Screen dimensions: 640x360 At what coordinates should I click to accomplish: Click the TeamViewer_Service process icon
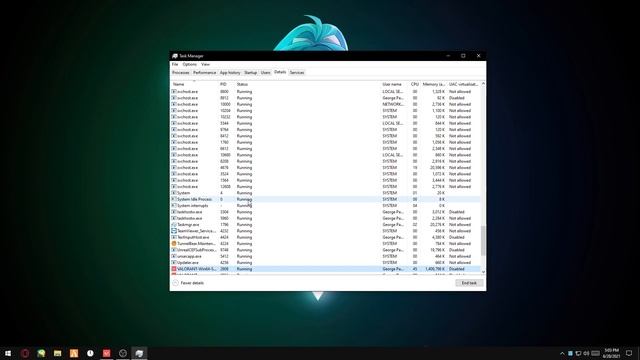(x=174, y=231)
